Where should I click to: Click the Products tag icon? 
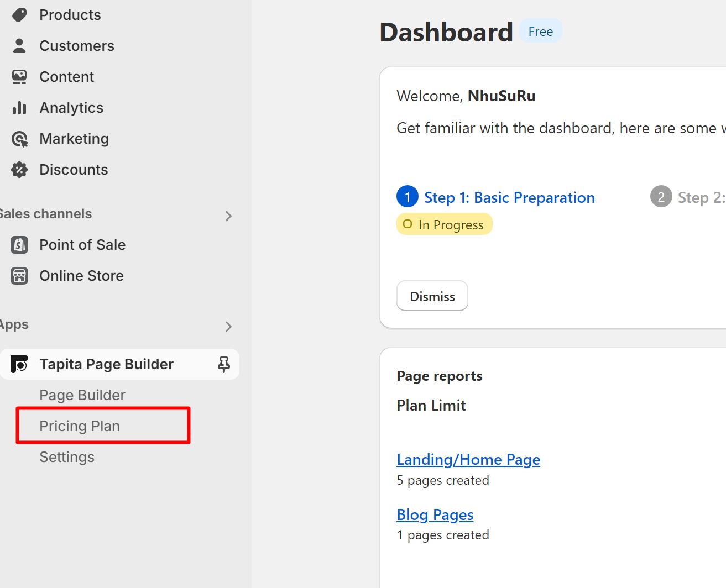click(19, 15)
